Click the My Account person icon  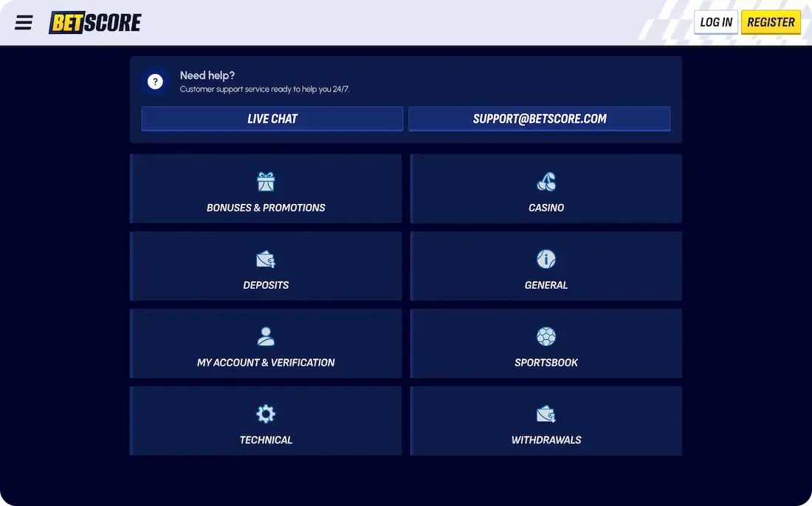click(266, 336)
